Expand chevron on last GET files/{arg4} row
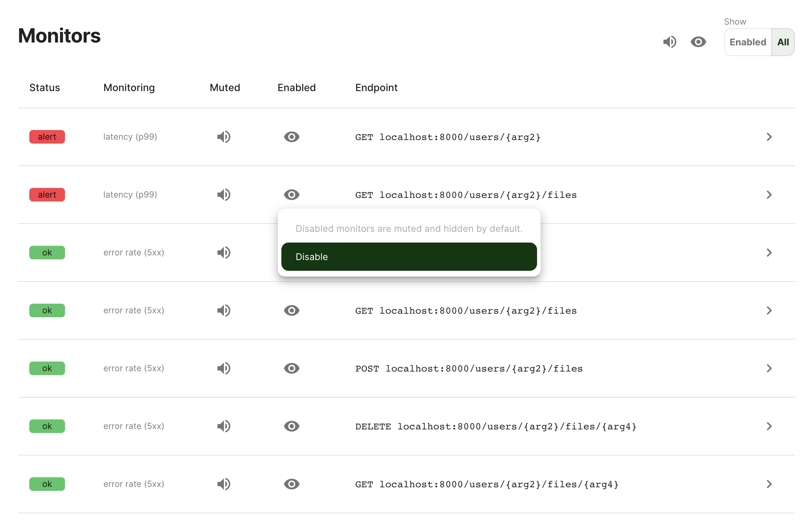Screen dimensions: 812x528 tap(769, 484)
